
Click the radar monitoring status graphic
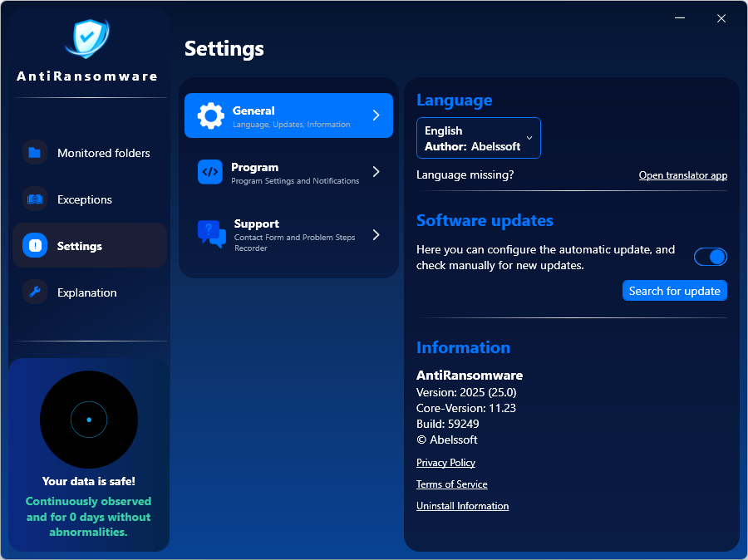pos(89,420)
